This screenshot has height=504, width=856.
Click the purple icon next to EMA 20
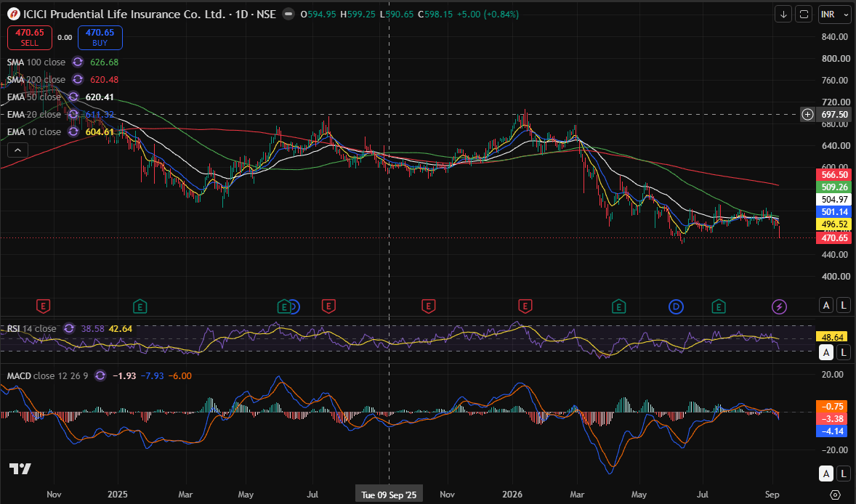[x=73, y=115]
